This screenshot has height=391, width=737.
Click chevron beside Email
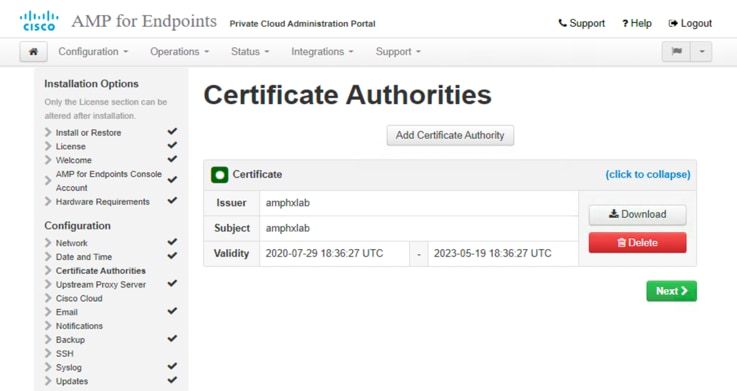pyautogui.click(x=48, y=312)
